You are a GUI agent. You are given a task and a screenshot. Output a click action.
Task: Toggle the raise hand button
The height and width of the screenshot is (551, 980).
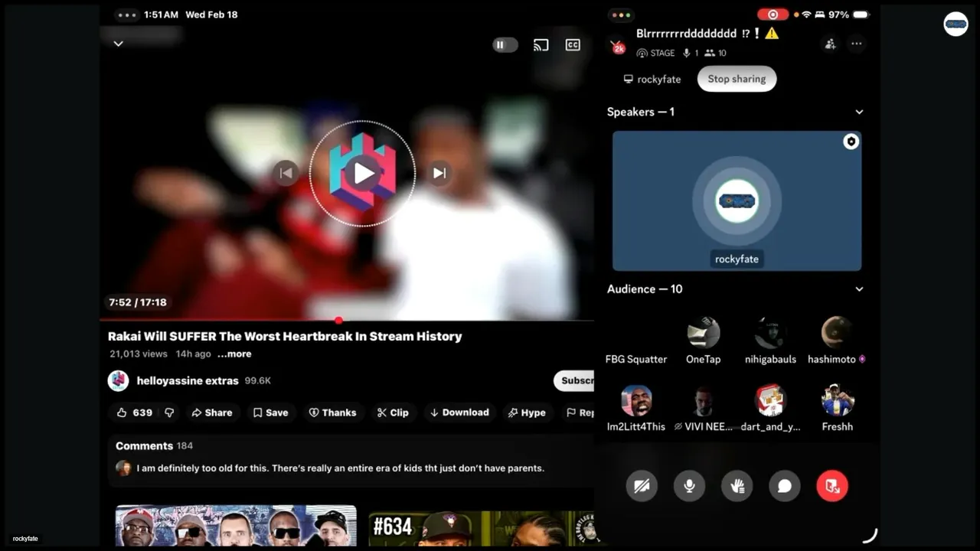pyautogui.click(x=737, y=486)
